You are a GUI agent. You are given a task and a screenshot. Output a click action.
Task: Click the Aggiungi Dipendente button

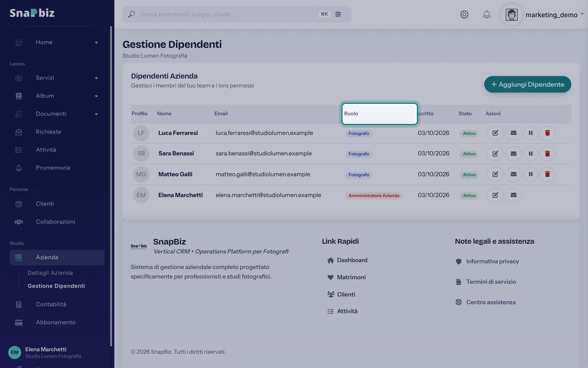(527, 84)
